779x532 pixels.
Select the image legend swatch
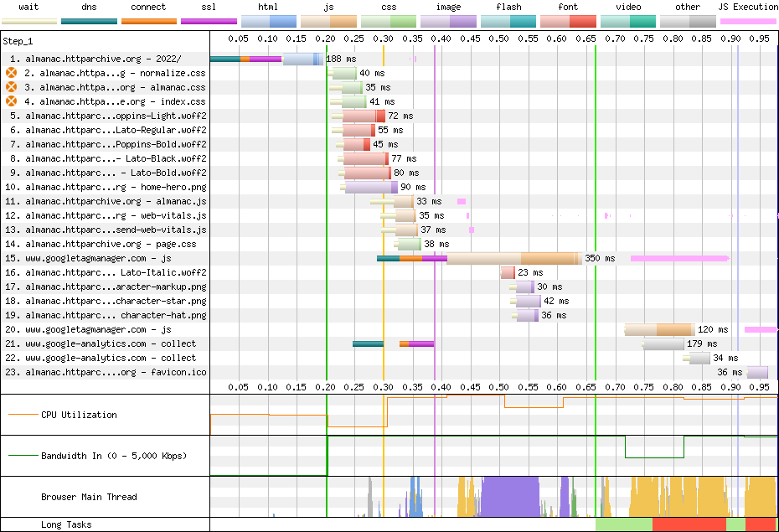(448, 21)
